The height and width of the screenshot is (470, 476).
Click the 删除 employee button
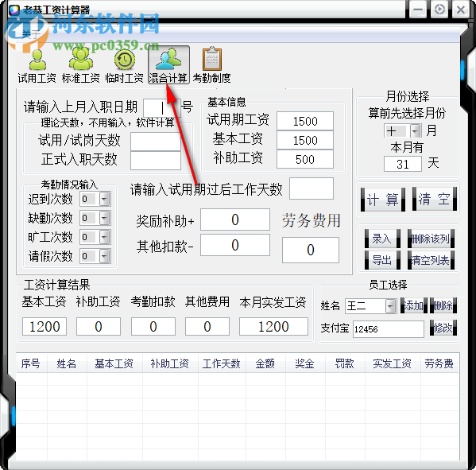443,305
